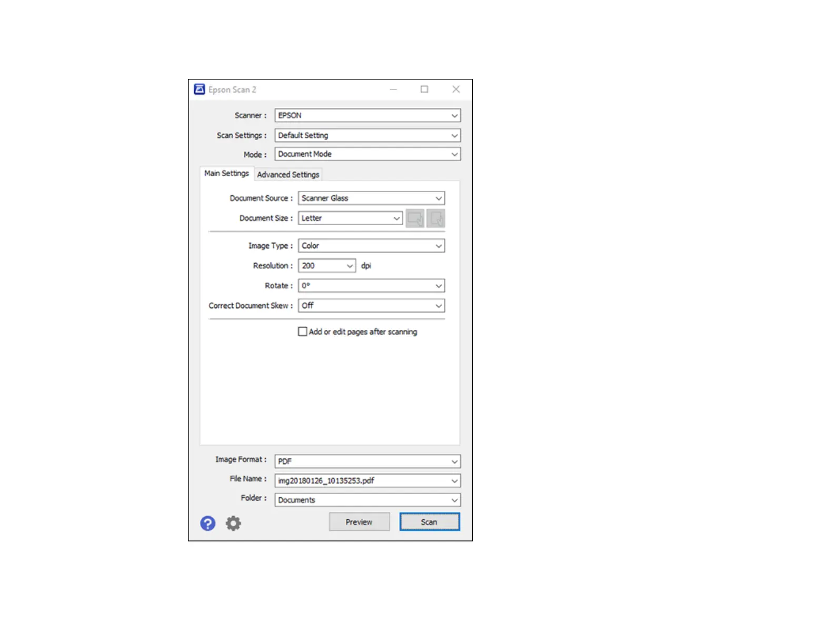Viewport: 834px width, 644px height.
Task: Select the portrait orientation icon
Action: pyautogui.click(x=436, y=218)
